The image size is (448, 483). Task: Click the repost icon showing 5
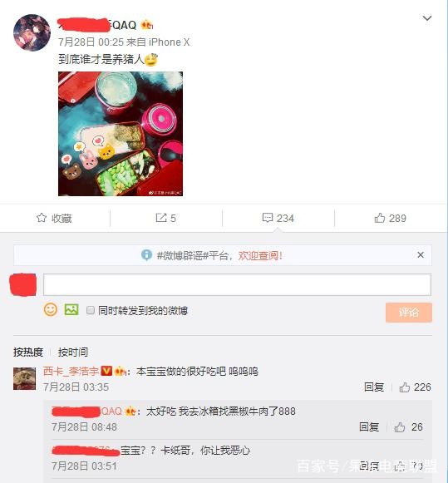pyautogui.click(x=161, y=218)
